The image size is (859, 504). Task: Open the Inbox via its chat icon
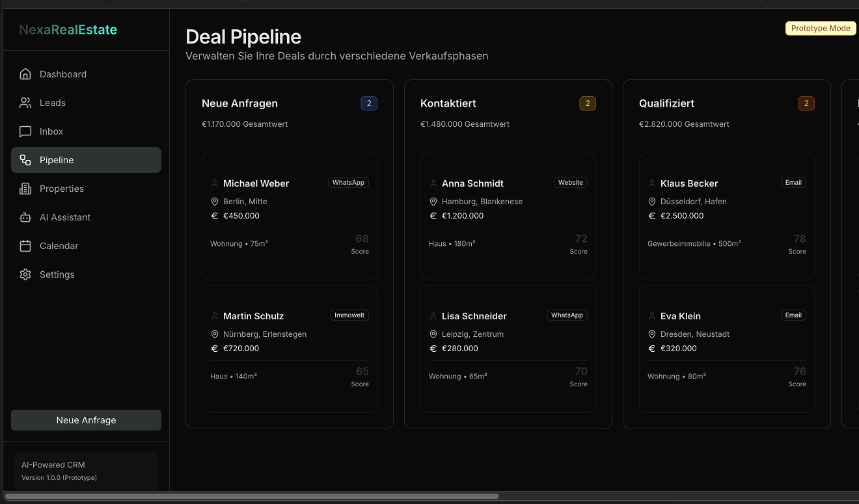coord(25,131)
